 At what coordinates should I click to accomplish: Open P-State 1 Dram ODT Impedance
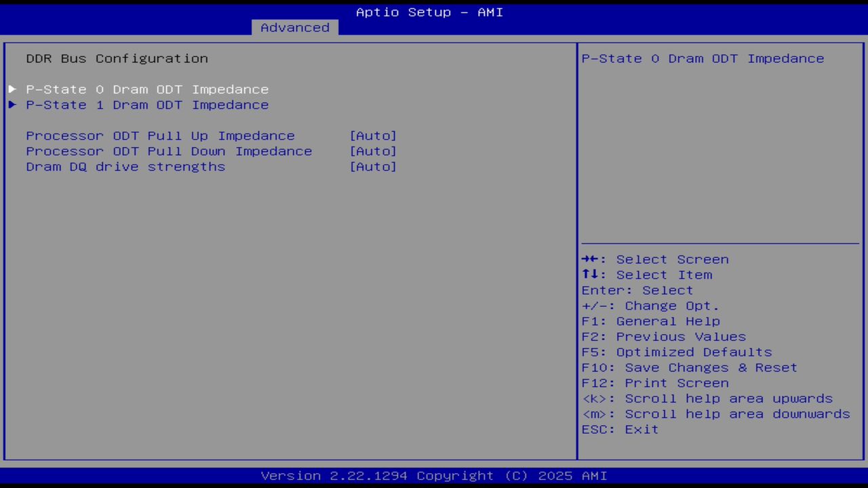click(147, 104)
